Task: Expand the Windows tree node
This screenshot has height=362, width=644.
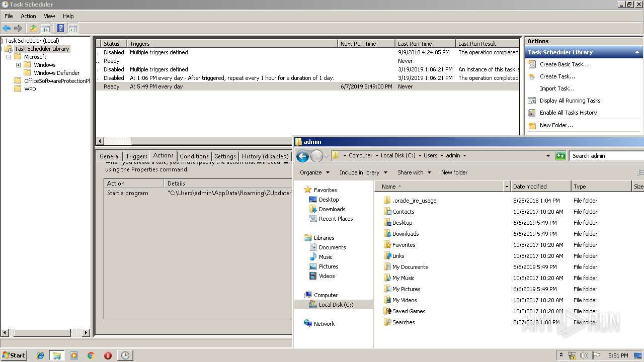Action: click(18, 65)
